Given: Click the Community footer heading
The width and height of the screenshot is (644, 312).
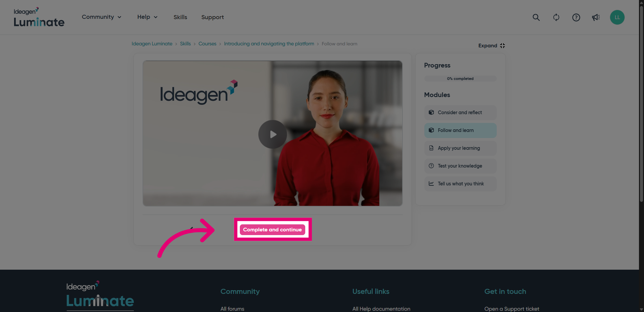Looking at the screenshot, I should [x=240, y=292].
